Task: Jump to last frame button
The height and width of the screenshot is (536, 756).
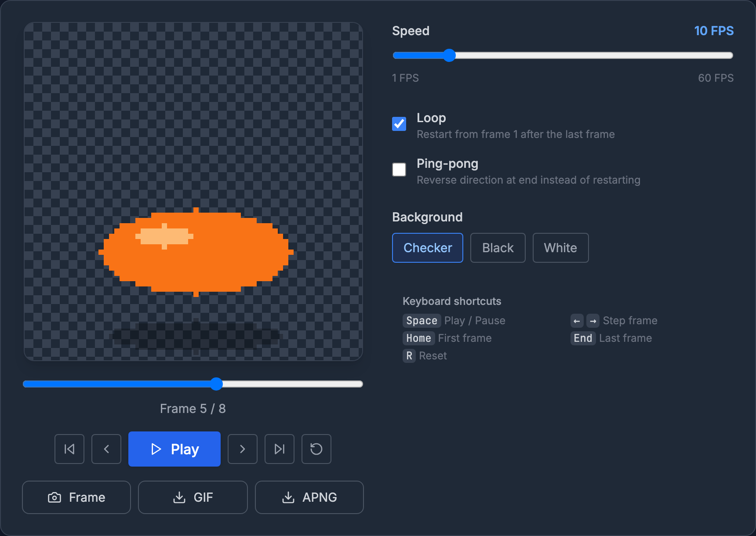Action: point(280,449)
